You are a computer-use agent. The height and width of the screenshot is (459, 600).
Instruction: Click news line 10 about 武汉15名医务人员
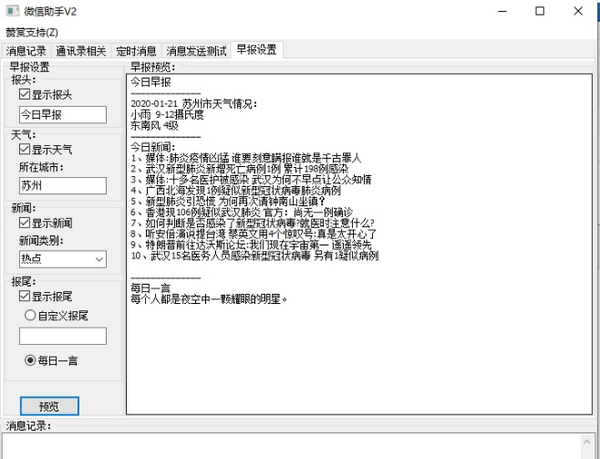click(x=254, y=256)
